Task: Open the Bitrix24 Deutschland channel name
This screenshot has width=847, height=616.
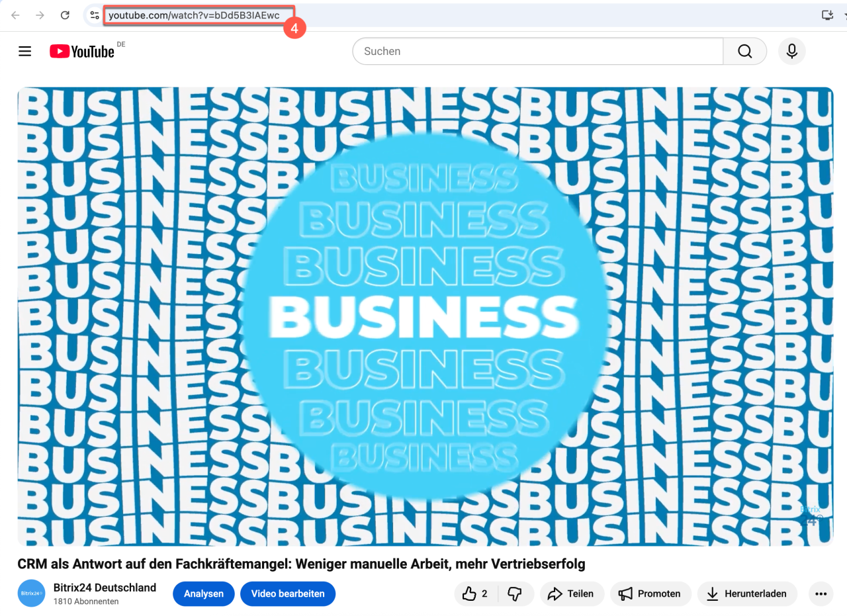Action: tap(105, 588)
